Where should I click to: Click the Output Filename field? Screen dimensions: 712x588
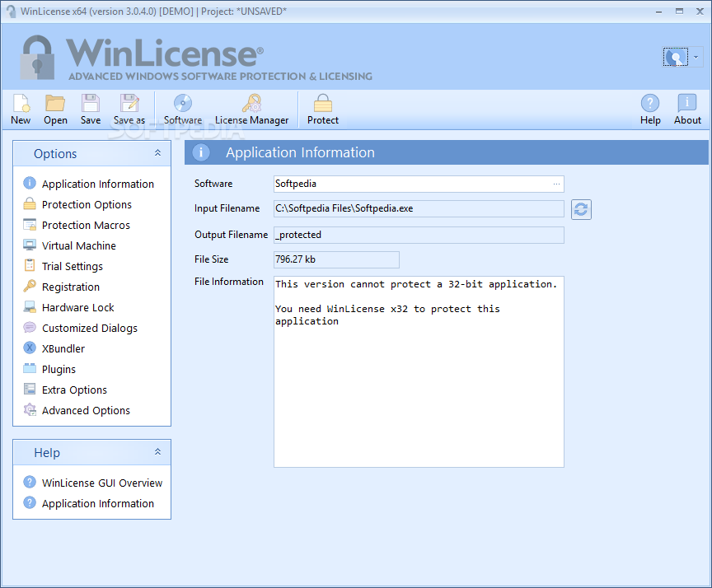click(x=419, y=235)
